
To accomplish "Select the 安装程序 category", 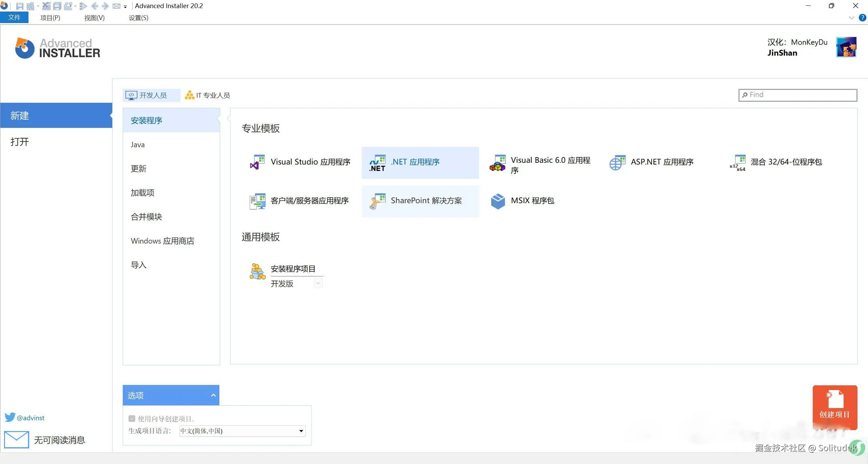I will (x=171, y=120).
